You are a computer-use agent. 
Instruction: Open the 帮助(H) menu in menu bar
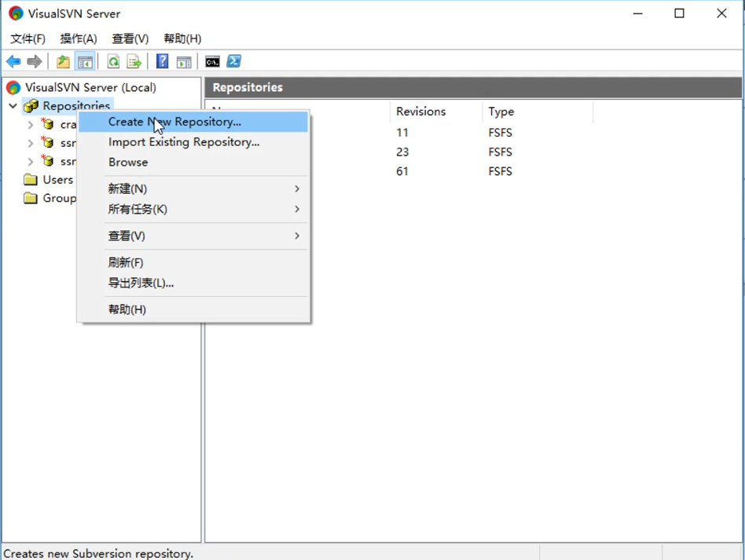click(182, 38)
